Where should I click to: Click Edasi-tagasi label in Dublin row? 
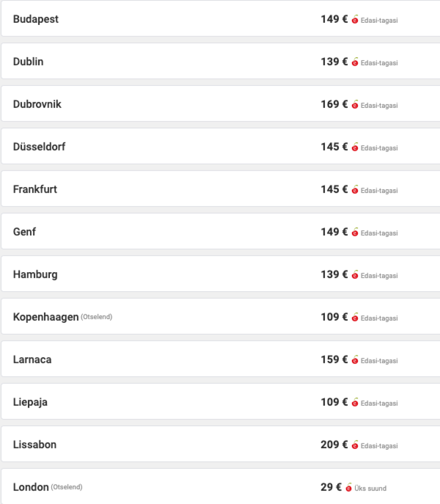pyautogui.click(x=379, y=63)
